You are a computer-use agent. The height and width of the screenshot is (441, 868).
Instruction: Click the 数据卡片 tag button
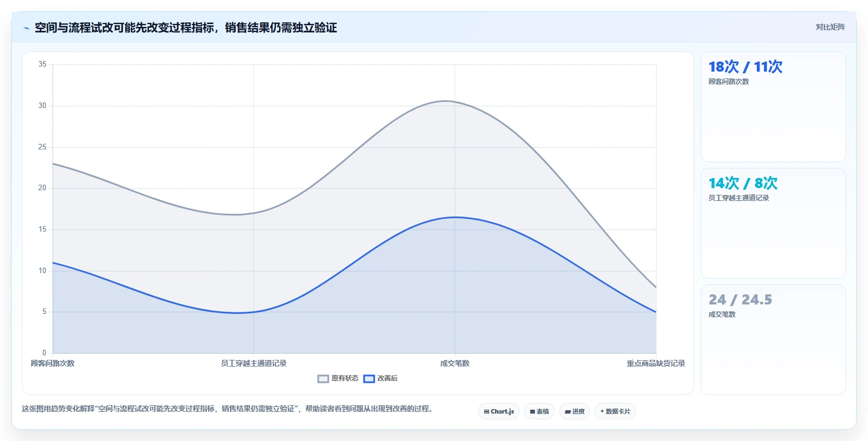(x=615, y=411)
